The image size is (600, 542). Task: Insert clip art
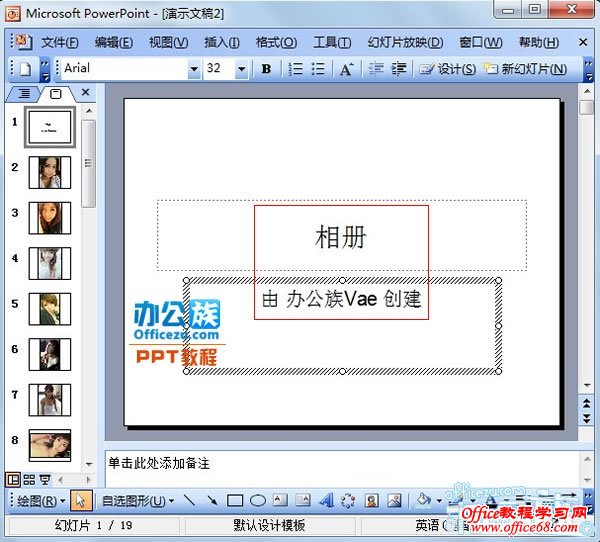pyautogui.click(x=372, y=500)
